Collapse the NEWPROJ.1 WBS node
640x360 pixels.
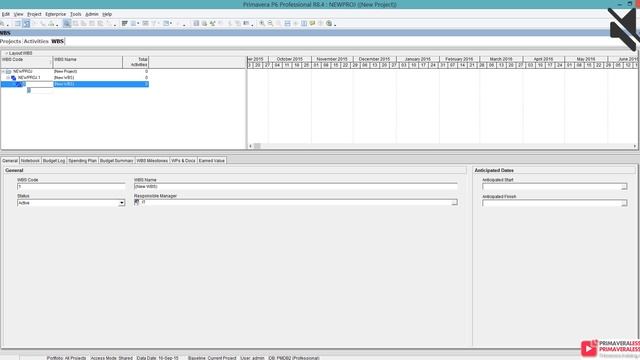[8, 78]
